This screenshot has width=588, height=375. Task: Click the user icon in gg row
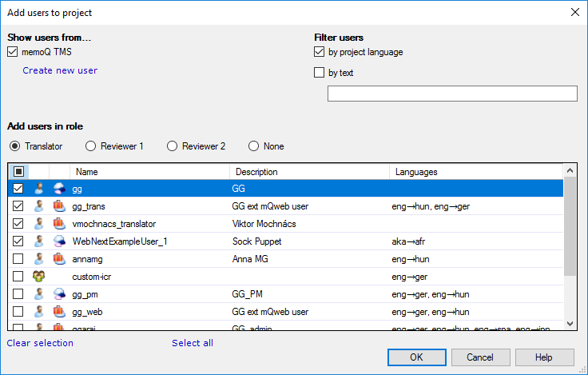[x=38, y=189]
